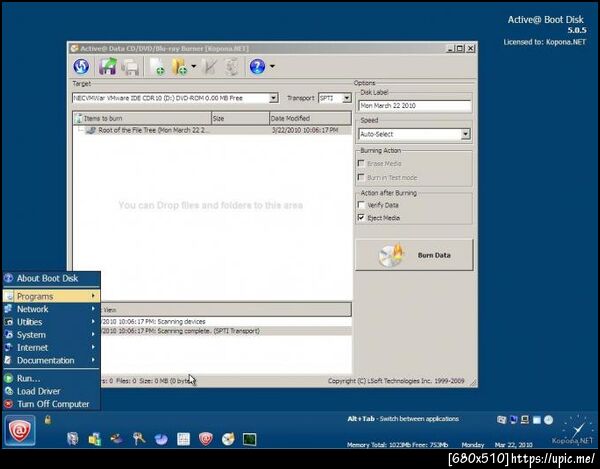Launch the grid sheet quick-launch icon
This screenshot has width=600, height=469.
183,439
